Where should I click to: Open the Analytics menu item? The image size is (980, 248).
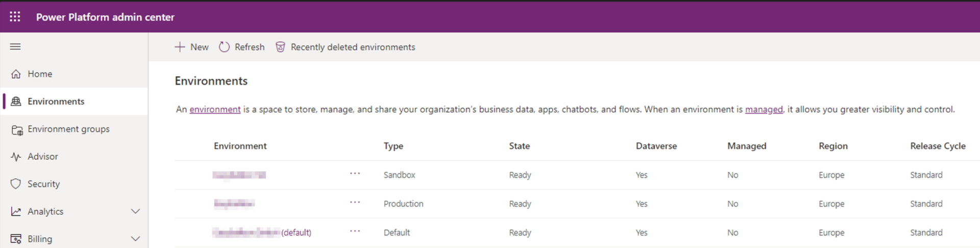click(45, 211)
